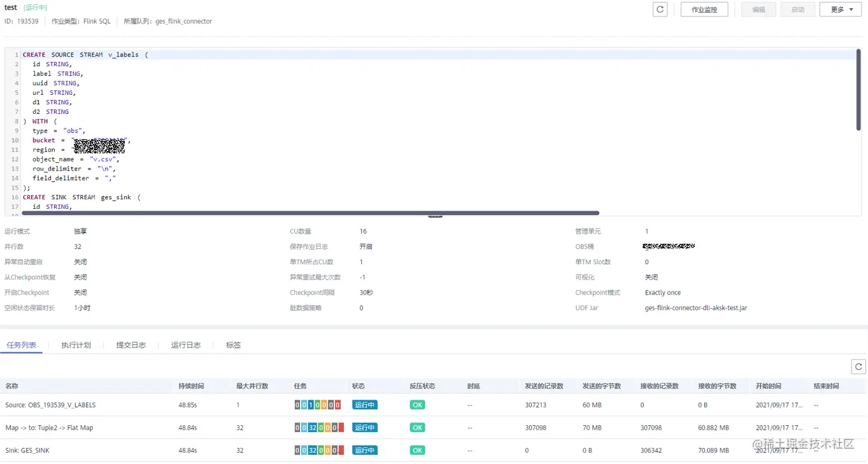
Task: Click 运行中 status badge in Sink row
Action: point(365,451)
